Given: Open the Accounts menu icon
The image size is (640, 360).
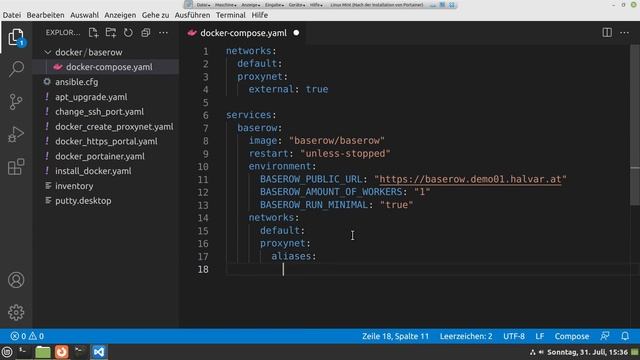Looking at the screenshot, I should [16, 280].
